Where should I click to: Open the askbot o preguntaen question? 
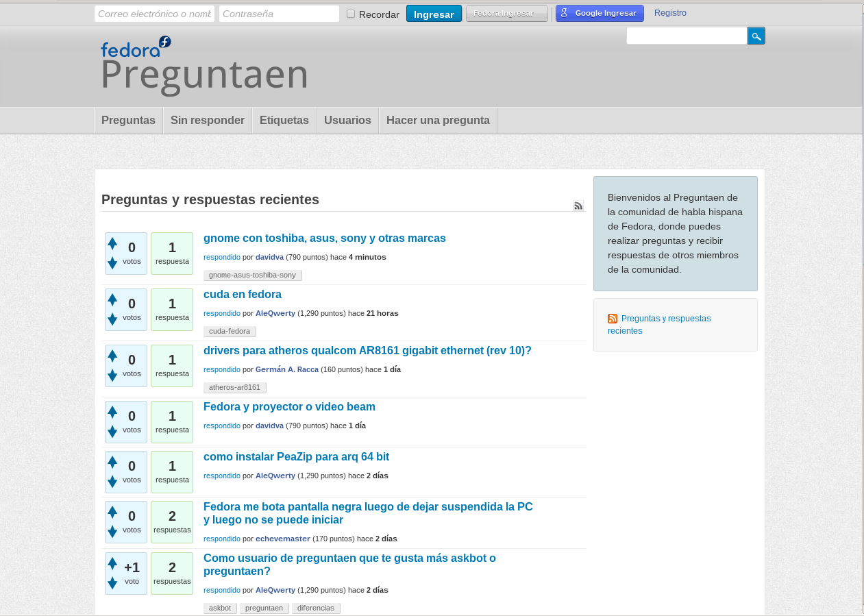(x=349, y=565)
